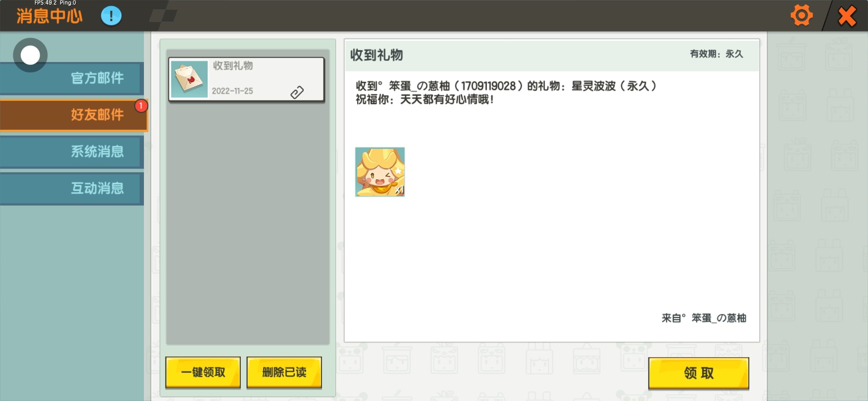Open settings with the orange gear icon
Viewport: 868px width, 401px height.
pos(801,16)
